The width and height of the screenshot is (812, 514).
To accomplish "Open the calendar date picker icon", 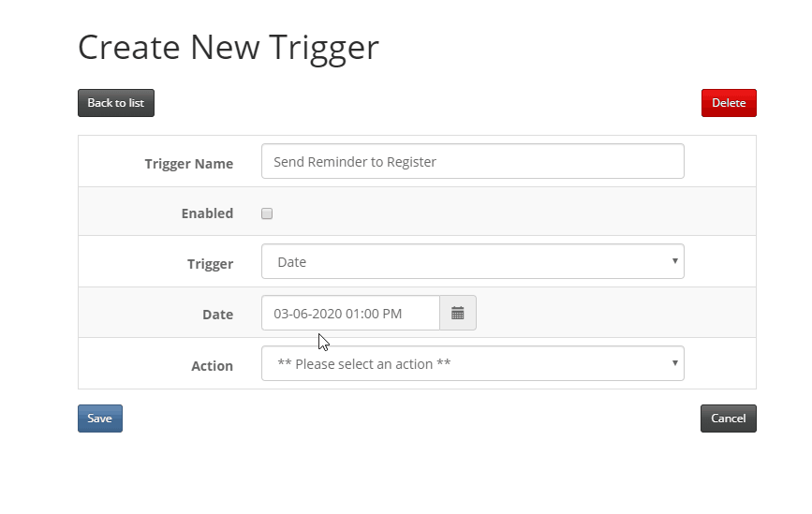I will 458,313.
